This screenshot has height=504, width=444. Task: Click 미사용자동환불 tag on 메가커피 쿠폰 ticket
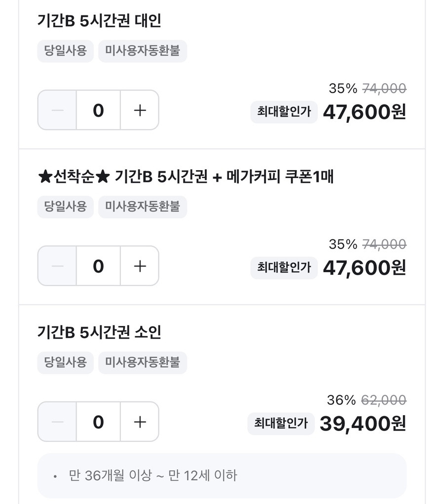coord(143,207)
